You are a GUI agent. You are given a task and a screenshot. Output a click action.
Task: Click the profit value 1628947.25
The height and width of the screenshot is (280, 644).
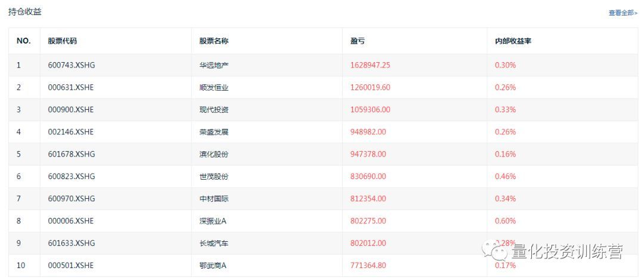[x=370, y=65]
